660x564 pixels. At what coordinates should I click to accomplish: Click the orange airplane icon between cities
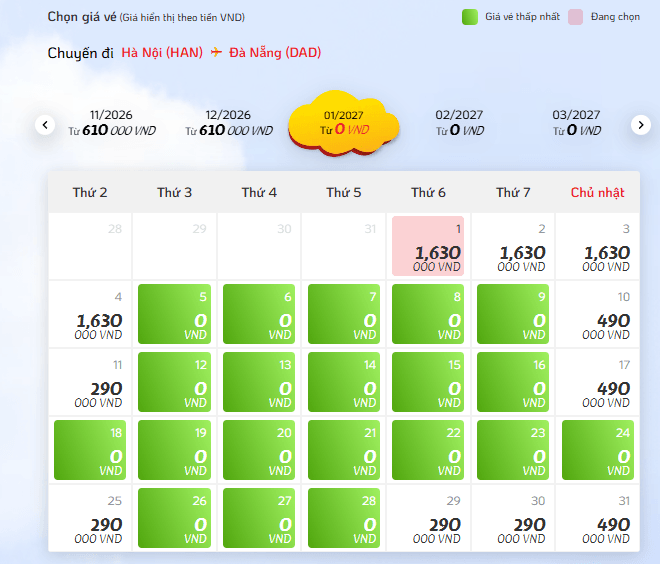[216, 52]
